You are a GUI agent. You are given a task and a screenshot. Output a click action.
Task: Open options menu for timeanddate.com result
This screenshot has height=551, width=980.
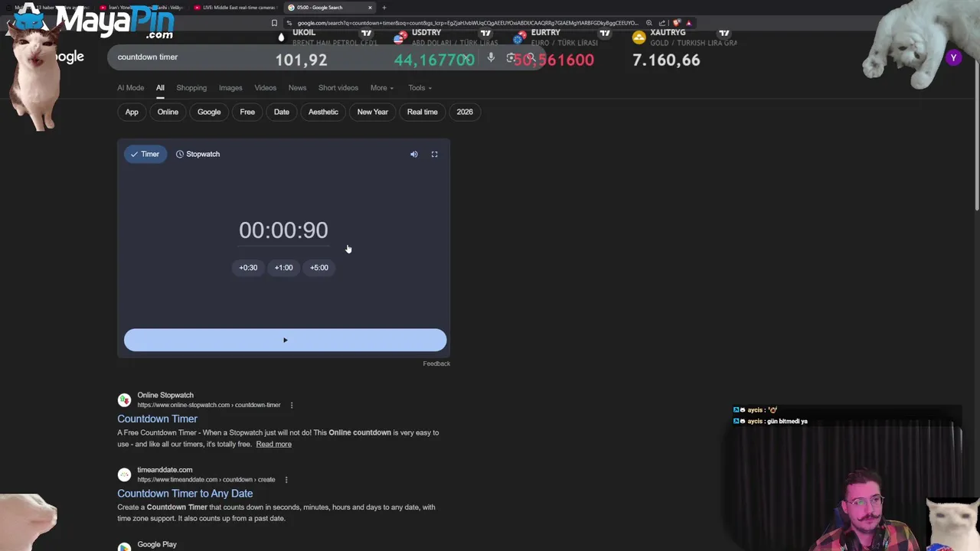(x=286, y=480)
